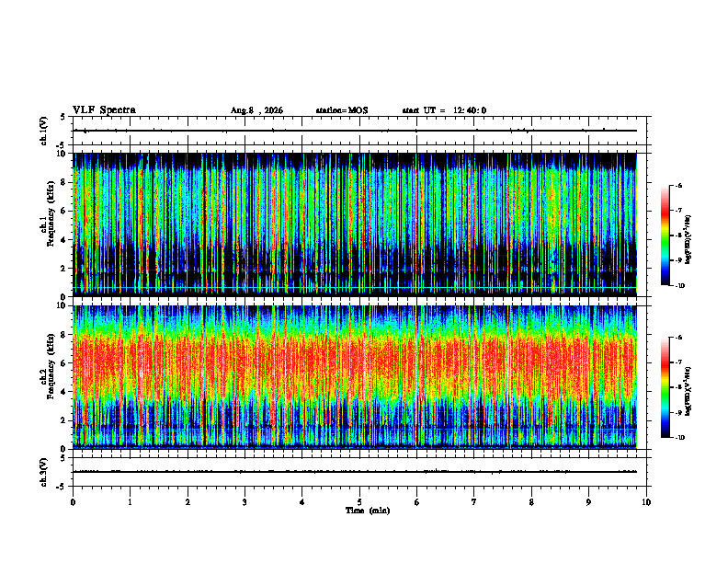Click the time axis tick label "2"
Image resolution: width=728 pixels, height=563 pixels.
click(x=188, y=502)
